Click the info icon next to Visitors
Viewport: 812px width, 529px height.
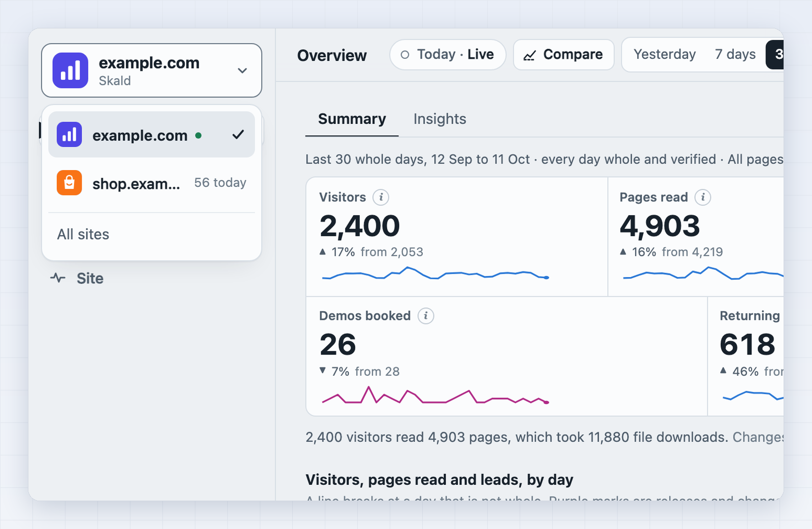(x=381, y=197)
